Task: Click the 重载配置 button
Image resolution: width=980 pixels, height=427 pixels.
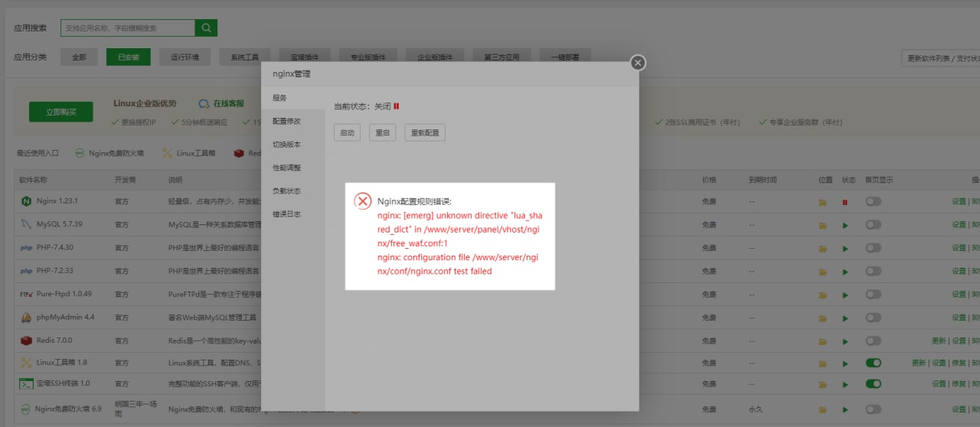Action: [x=425, y=132]
